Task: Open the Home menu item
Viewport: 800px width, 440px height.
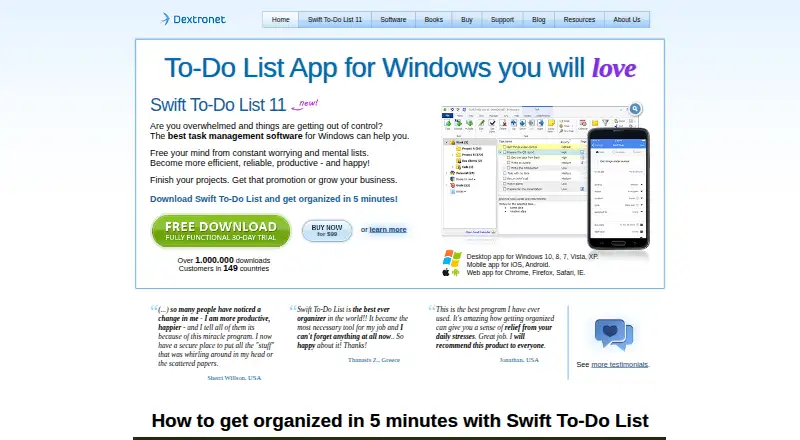Action: pos(281,19)
